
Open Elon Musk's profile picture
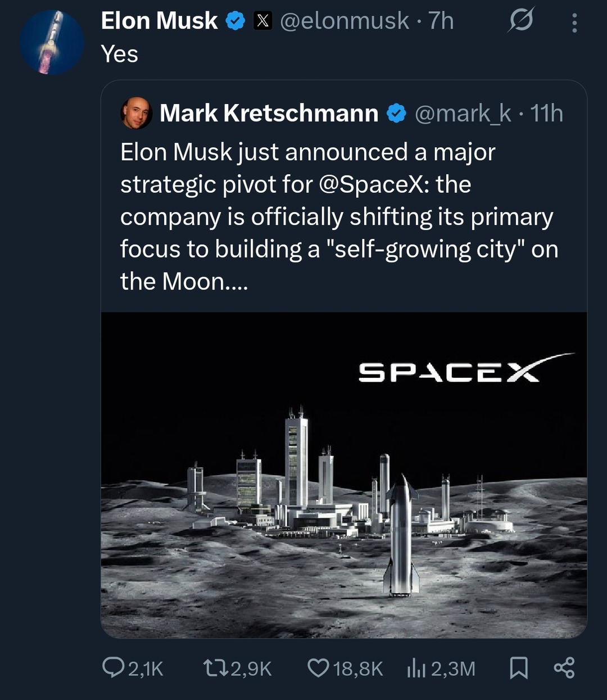(x=51, y=41)
